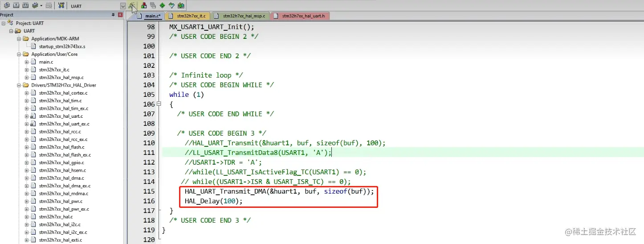This screenshot has width=644, height=244.
Task: Select startup_stm32h743xx.s in the project tree
Action: [x=62, y=46]
